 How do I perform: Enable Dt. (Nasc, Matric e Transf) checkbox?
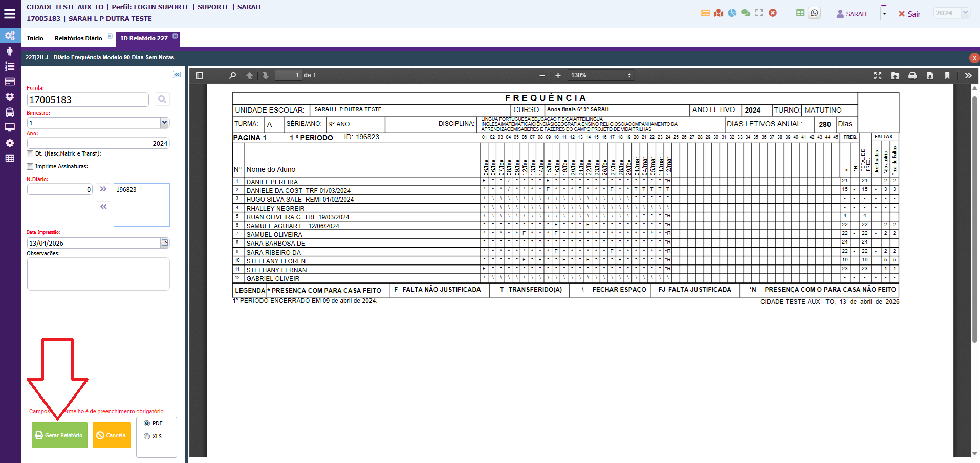(30, 153)
